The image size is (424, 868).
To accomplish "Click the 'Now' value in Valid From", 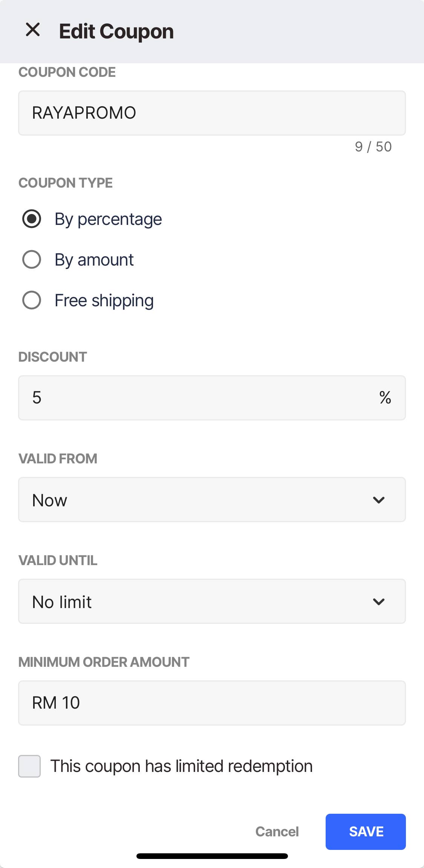I will (x=50, y=500).
